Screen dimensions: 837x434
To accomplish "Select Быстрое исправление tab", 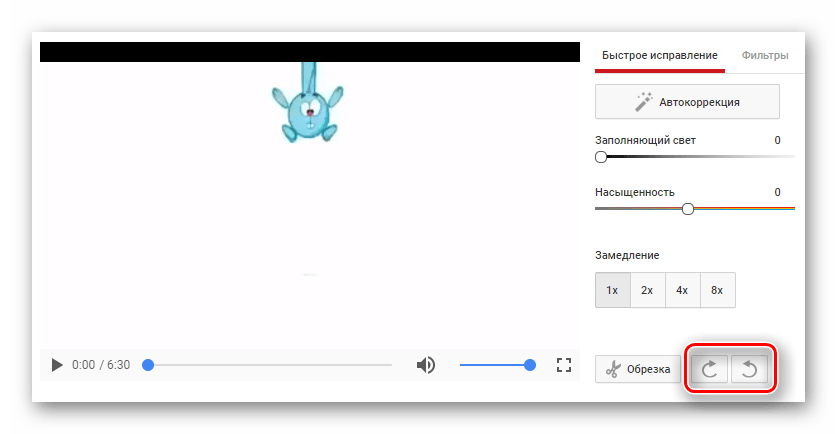I will pyautogui.click(x=660, y=56).
